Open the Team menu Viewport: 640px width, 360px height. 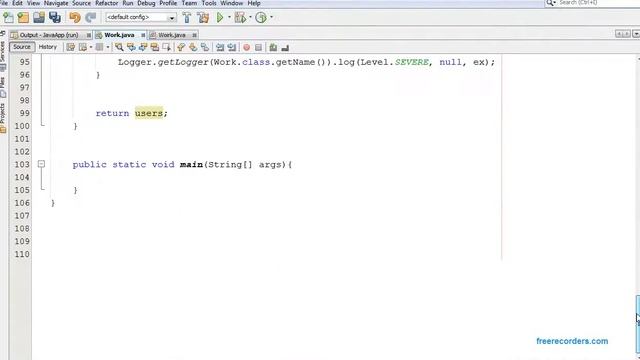point(189,3)
